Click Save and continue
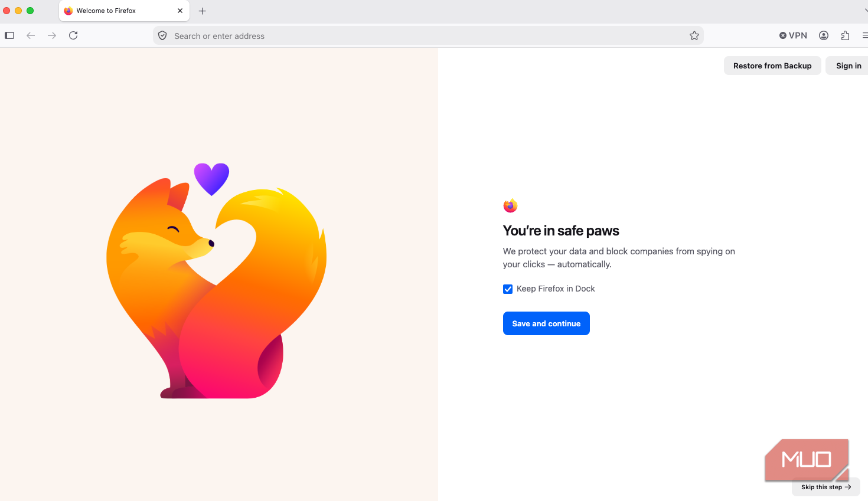The height and width of the screenshot is (501, 868). pos(546,323)
